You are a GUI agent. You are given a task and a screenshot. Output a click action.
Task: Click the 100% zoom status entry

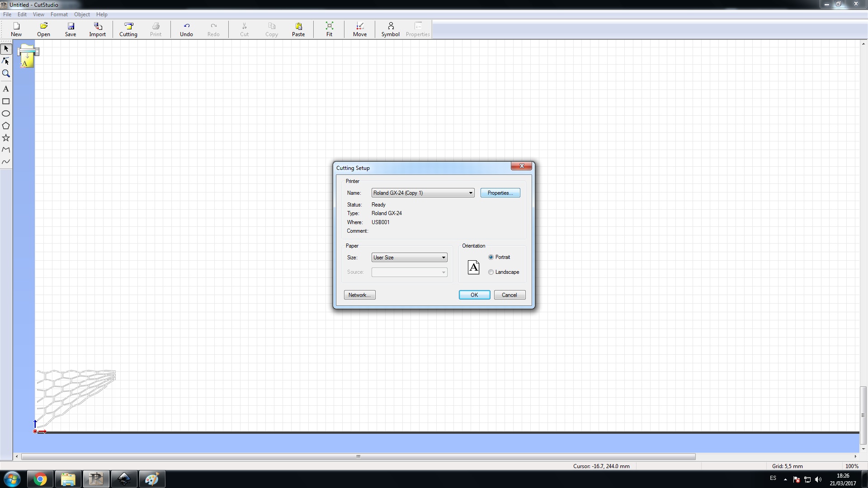(x=852, y=466)
